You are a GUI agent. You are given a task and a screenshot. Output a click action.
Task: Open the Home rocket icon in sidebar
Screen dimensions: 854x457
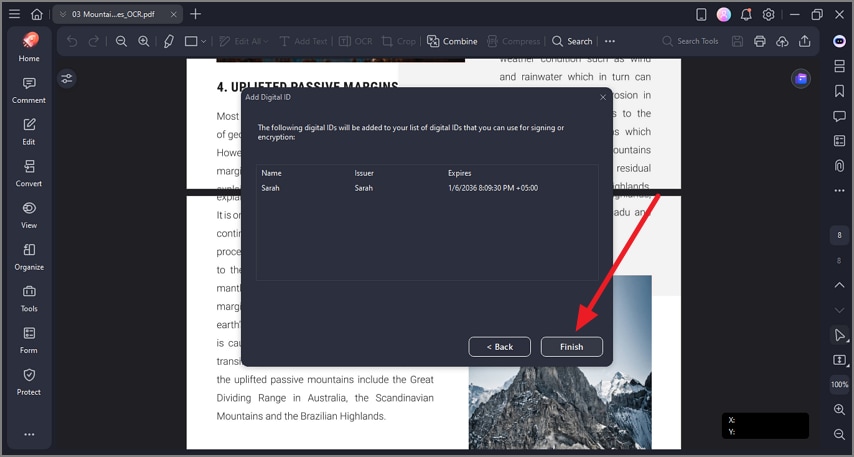point(29,47)
